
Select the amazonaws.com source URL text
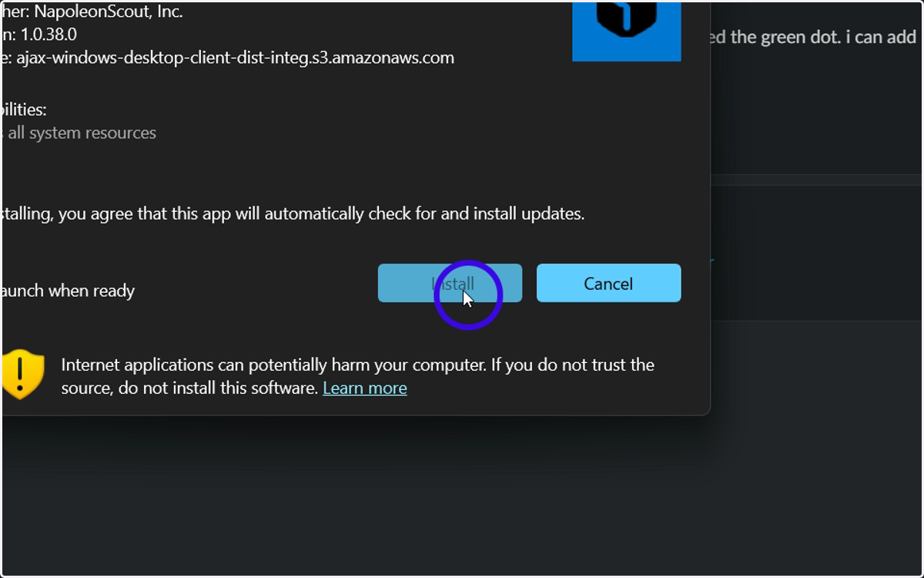coord(234,58)
